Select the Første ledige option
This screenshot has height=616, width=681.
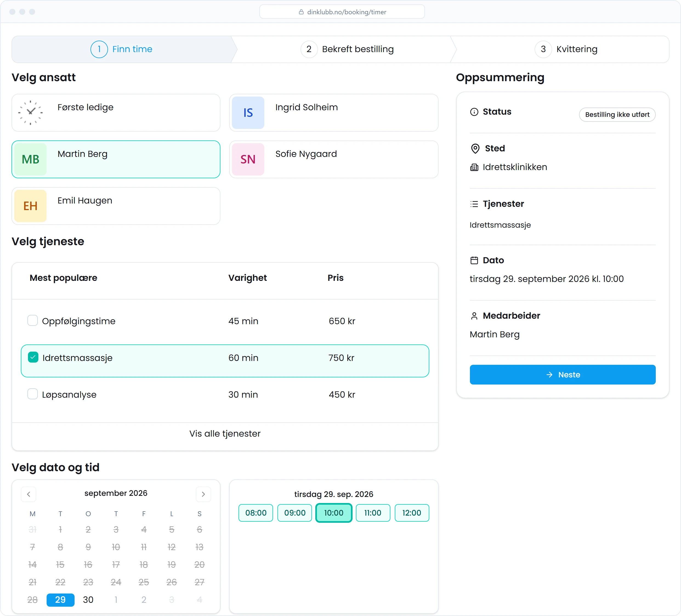(116, 112)
